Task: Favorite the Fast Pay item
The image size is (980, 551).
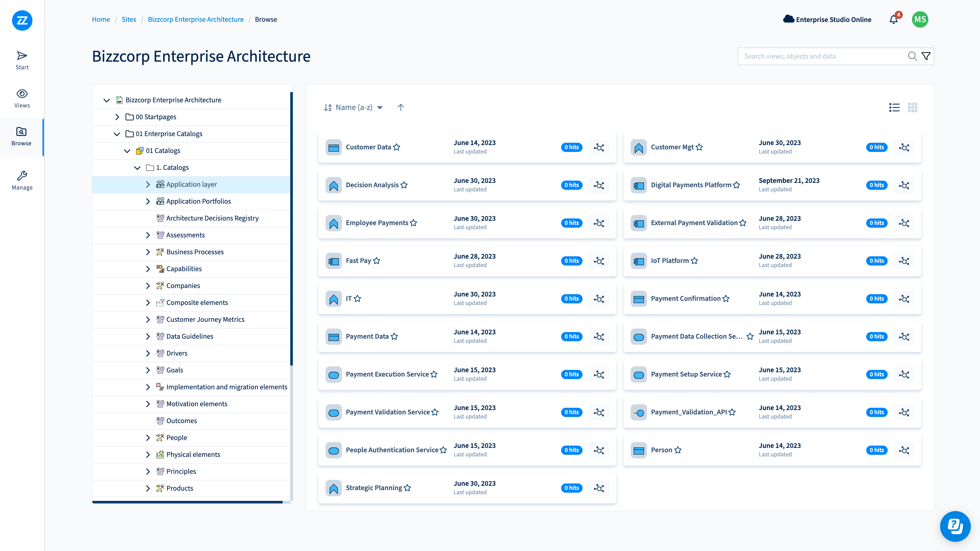Action: coord(377,261)
